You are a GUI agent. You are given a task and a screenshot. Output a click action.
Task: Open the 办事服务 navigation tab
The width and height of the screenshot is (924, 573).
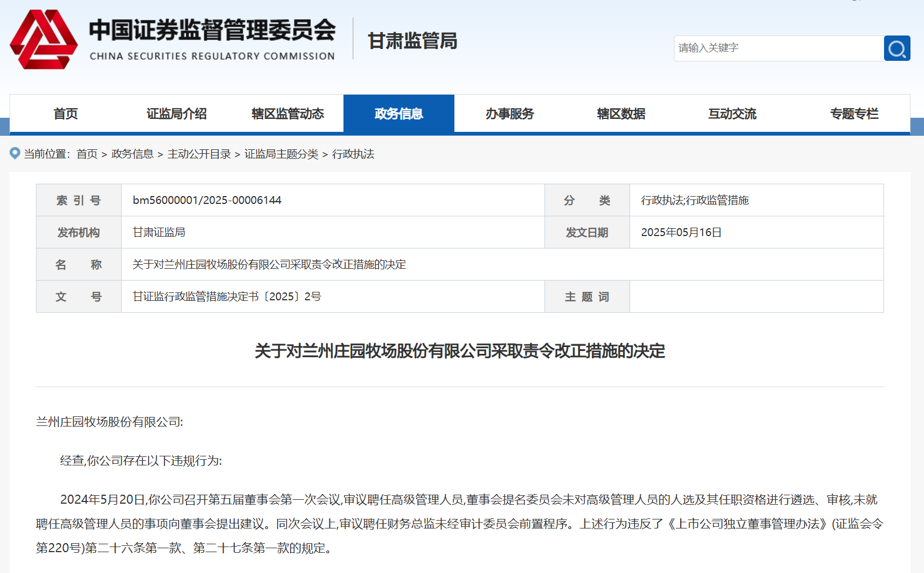(510, 114)
